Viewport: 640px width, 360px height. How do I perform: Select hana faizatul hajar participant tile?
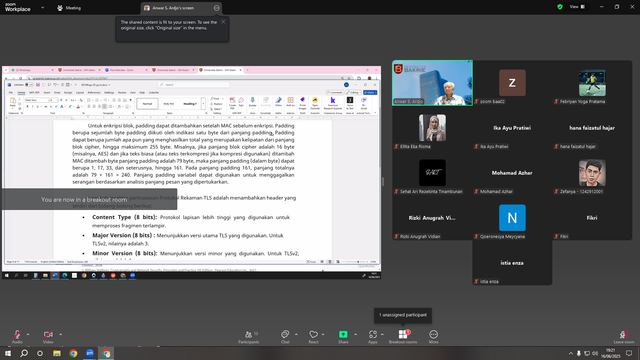pyautogui.click(x=592, y=128)
